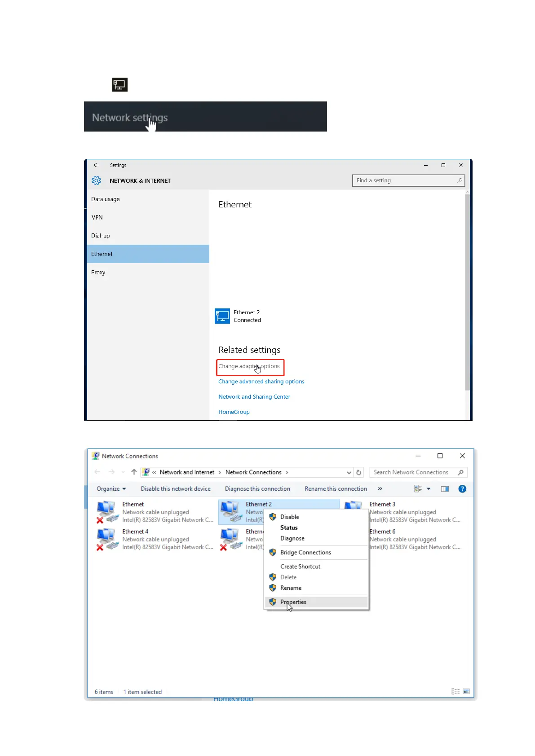Image resolution: width=535 pixels, height=756 pixels.
Task: Open Network and Sharing Center link
Action: (x=254, y=397)
